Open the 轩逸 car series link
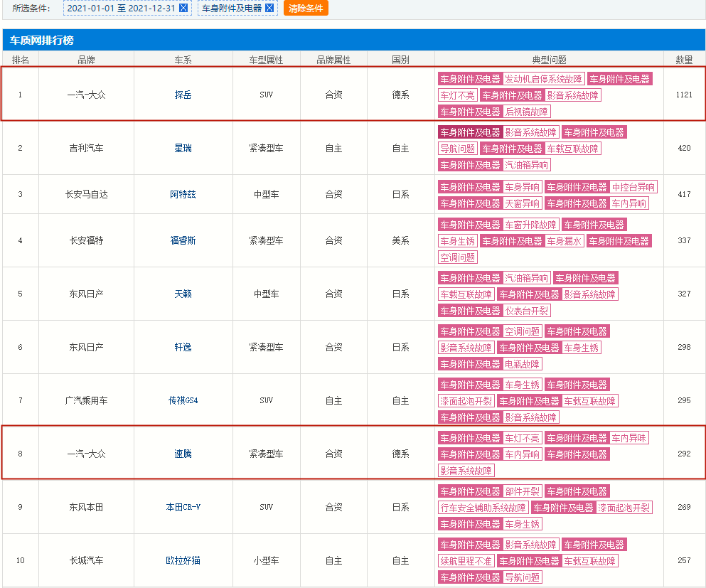Viewport: 706px width, 588px height. pos(183,347)
